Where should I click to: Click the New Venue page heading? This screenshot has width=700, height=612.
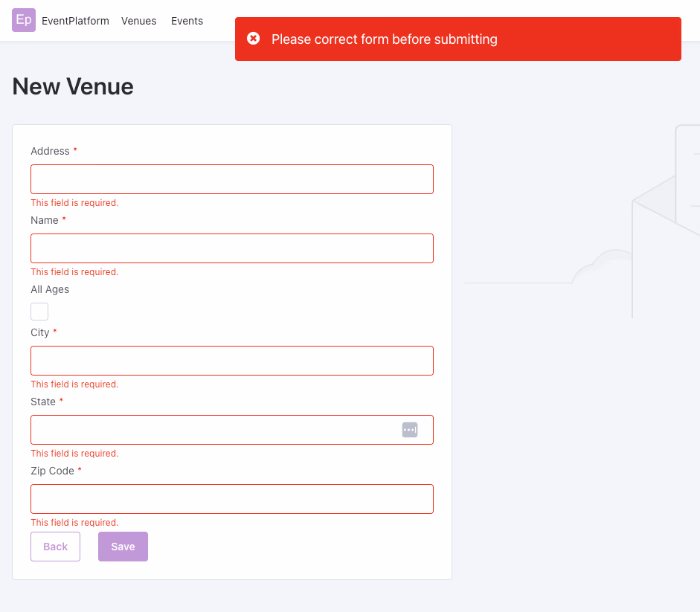tap(73, 86)
